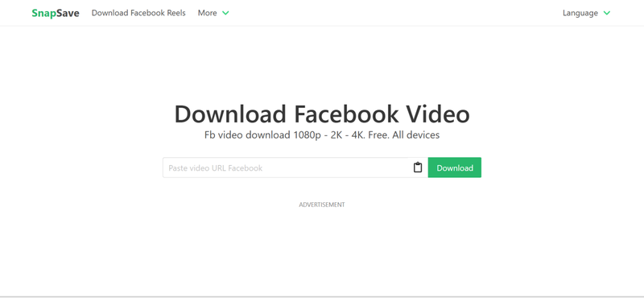Click the clipboard paste icon
The image size is (644, 298).
[x=418, y=168]
